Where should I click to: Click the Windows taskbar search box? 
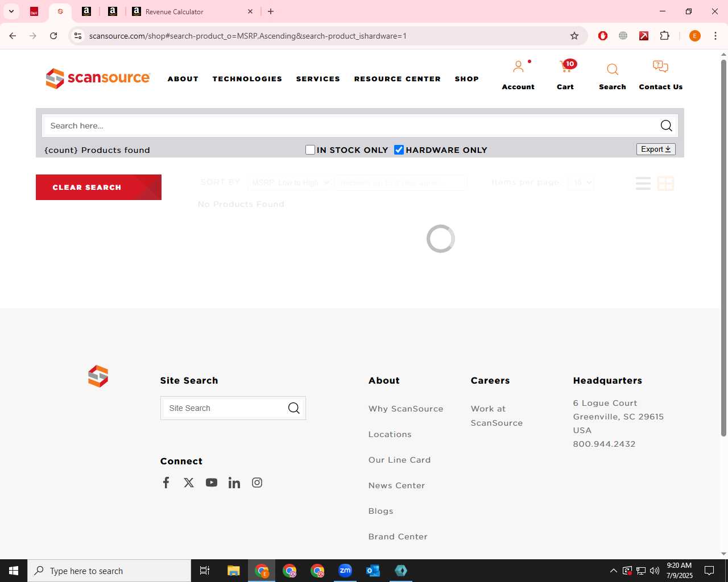pyautogui.click(x=109, y=571)
